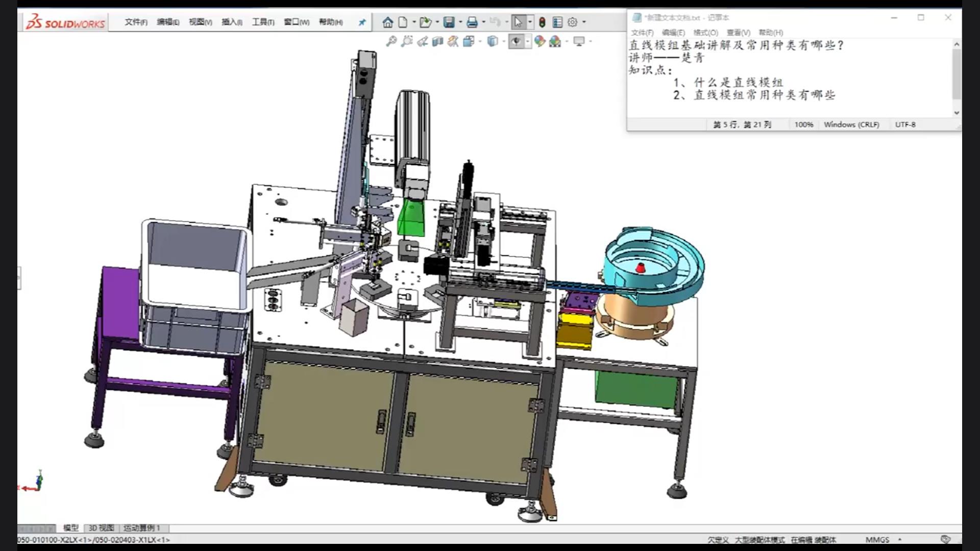Viewport: 980px width, 551px height.
Task: Open the SolidWorks 插入(I) menu
Action: tap(232, 22)
